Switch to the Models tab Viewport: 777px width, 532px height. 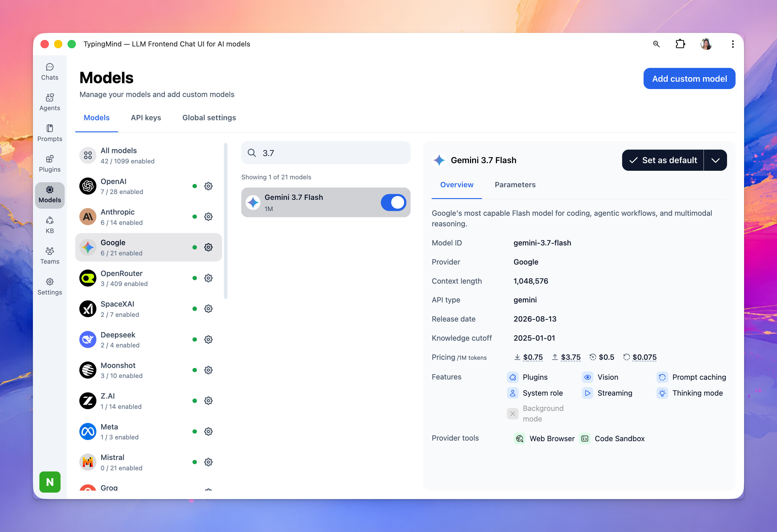point(97,118)
